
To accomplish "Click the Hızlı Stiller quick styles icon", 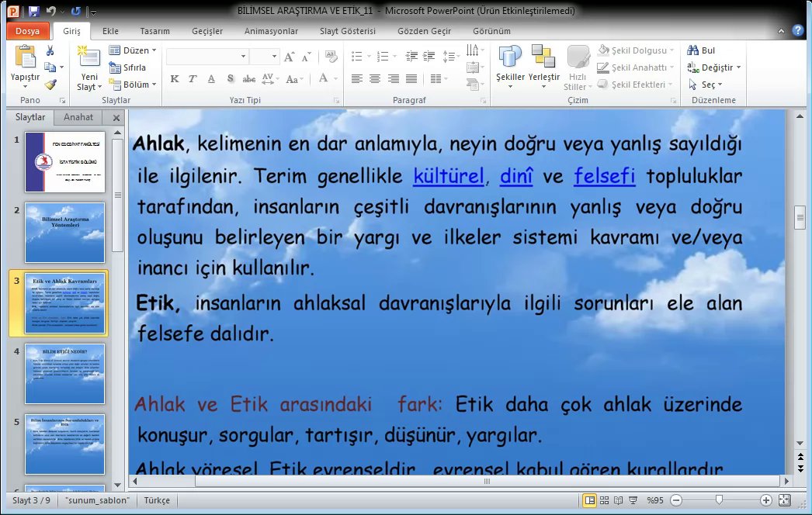I will [x=578, y=57].
